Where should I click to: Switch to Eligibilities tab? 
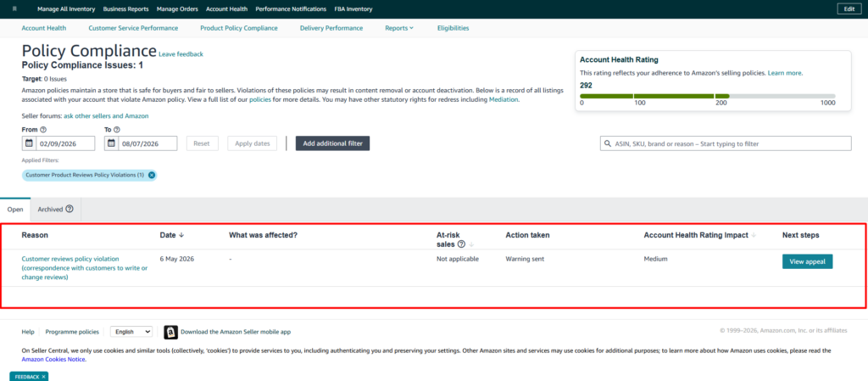coord(453,28)
